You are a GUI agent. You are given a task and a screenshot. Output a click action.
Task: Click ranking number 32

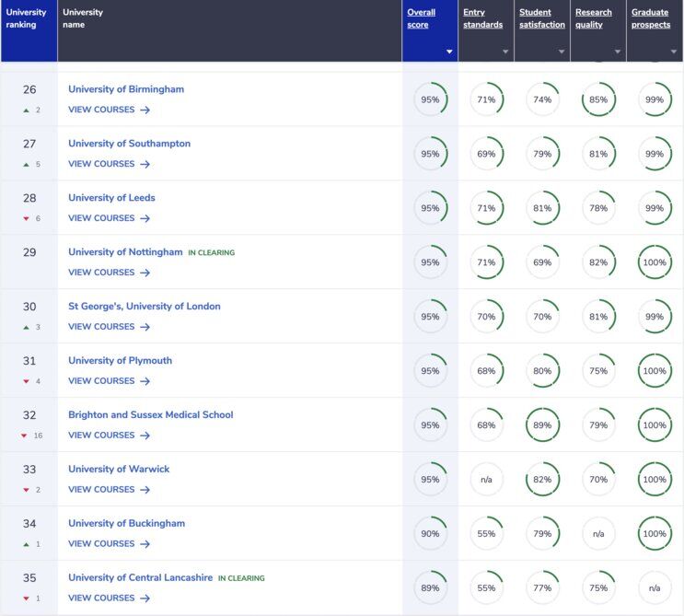(29, 415)
